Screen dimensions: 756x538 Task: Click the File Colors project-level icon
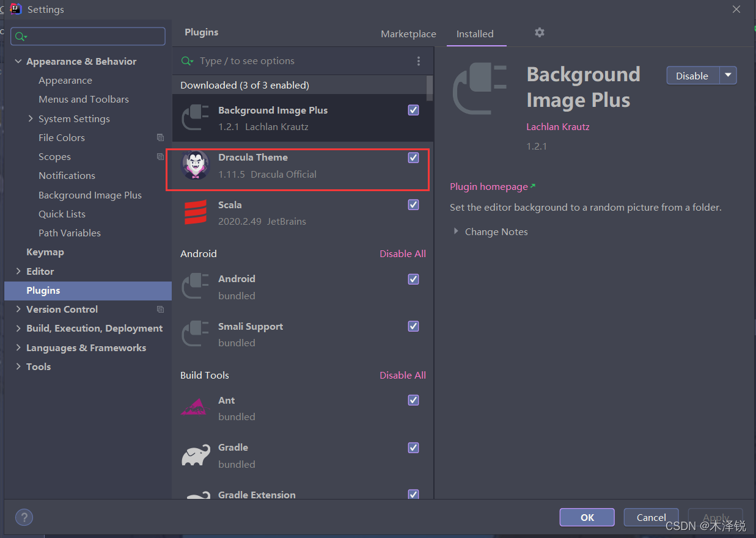161,137
